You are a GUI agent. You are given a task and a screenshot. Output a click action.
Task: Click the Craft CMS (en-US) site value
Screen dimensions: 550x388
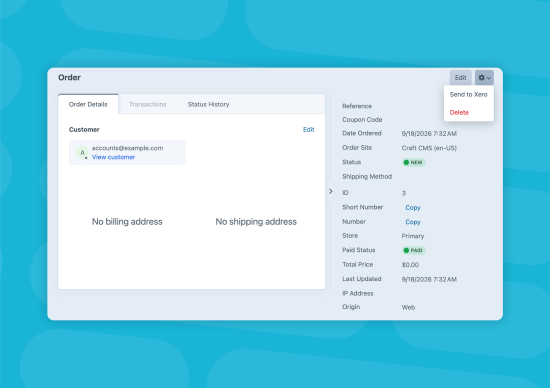(429, 148)
